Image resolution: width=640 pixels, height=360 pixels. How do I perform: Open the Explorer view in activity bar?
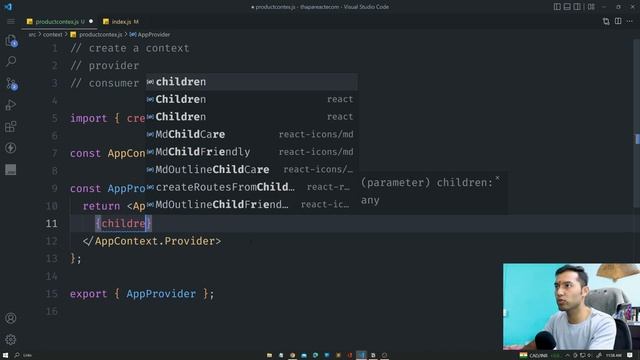[11, 40]
